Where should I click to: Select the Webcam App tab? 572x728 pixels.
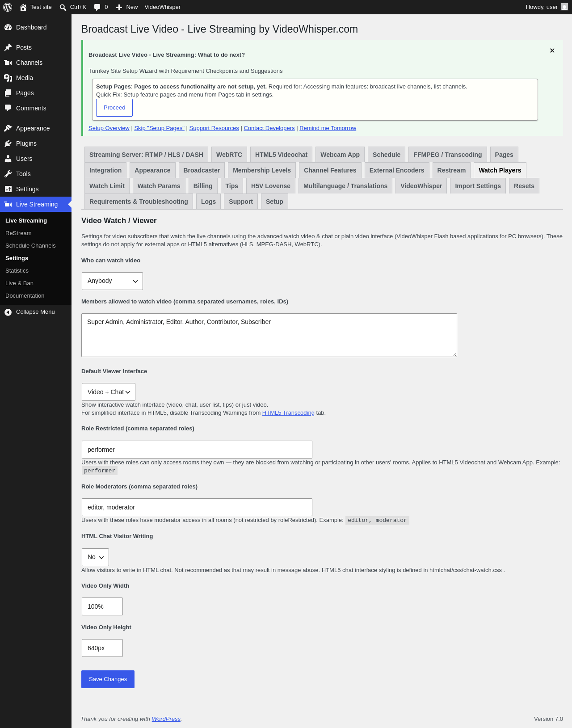[340, 155]
